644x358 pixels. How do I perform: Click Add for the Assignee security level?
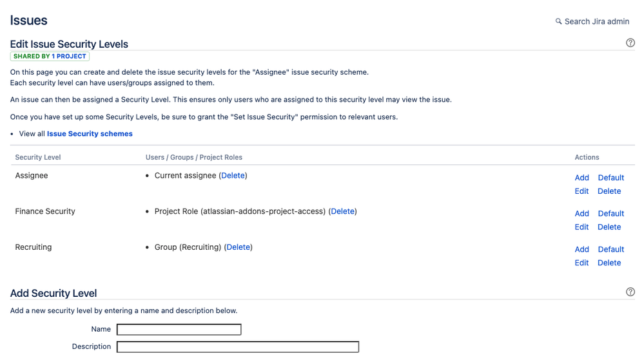[581, 178]
